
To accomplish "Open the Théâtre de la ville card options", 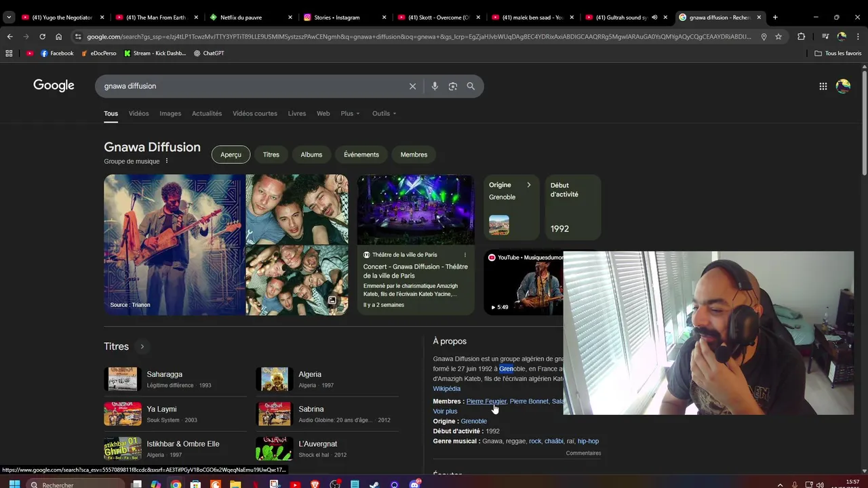I will pos(465,255).
